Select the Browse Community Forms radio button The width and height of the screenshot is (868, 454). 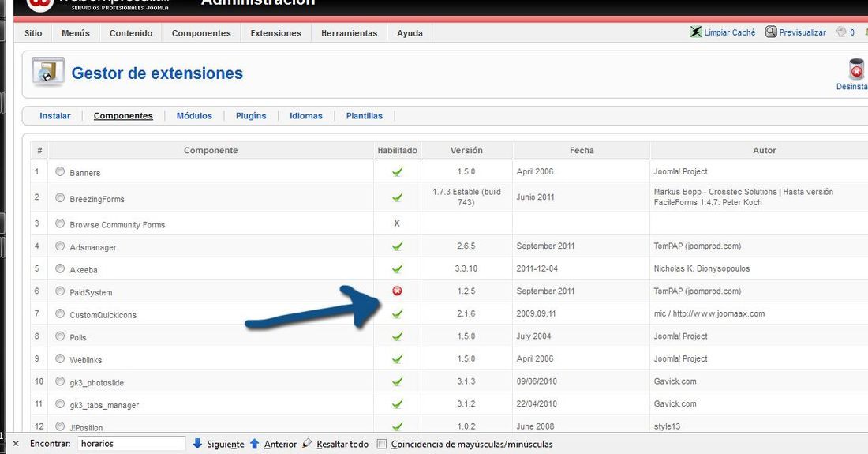60,223
